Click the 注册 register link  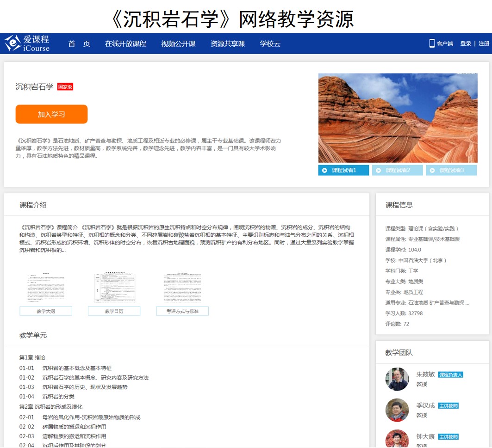tap(484, 43)
